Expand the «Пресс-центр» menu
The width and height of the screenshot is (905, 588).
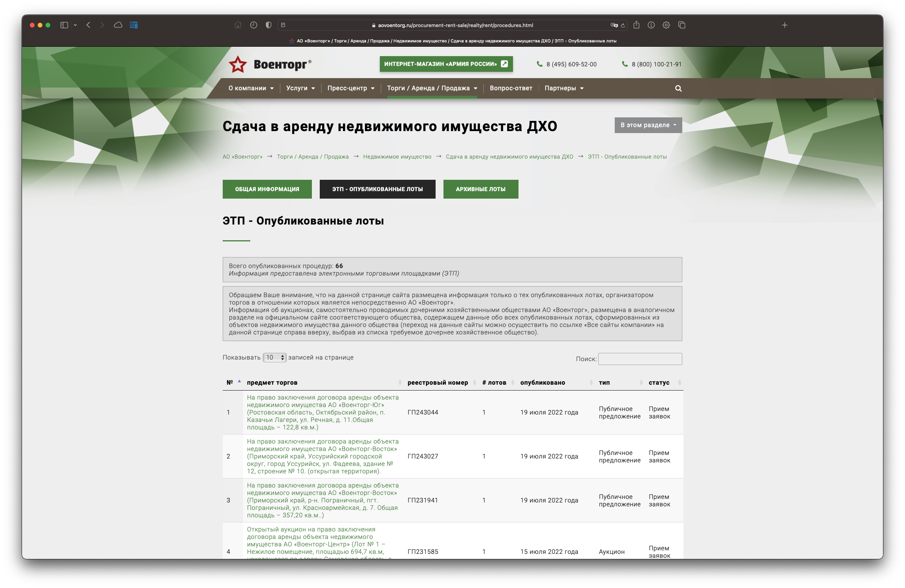[x=351, y=88]
